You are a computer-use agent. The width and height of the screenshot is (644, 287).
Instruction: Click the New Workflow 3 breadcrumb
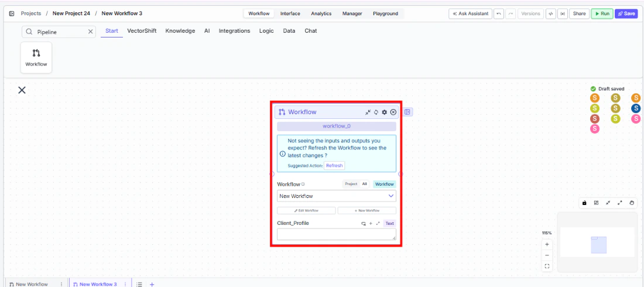click(x=122, y=13)
